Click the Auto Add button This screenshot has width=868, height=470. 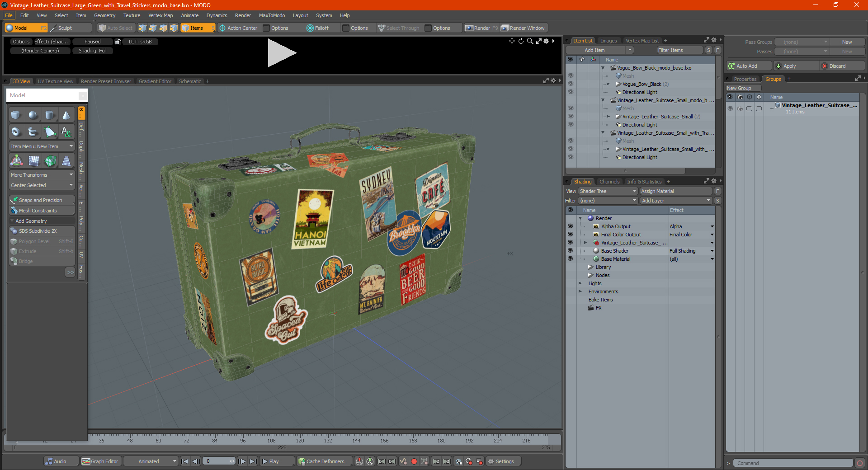749,66
